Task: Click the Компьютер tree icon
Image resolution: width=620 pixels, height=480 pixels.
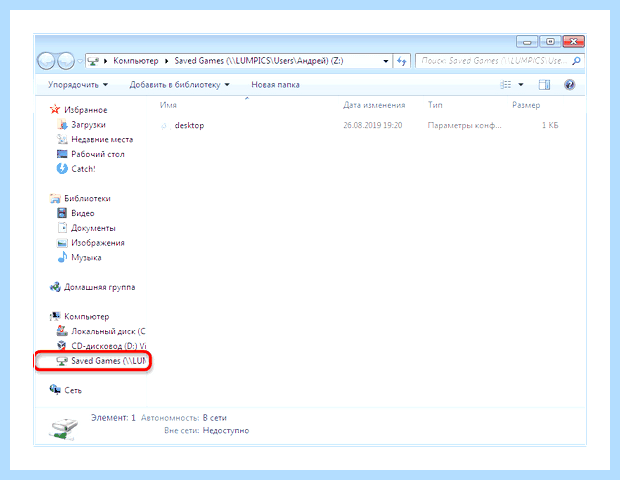Action: pyautogui.click(x=55, y=316)
